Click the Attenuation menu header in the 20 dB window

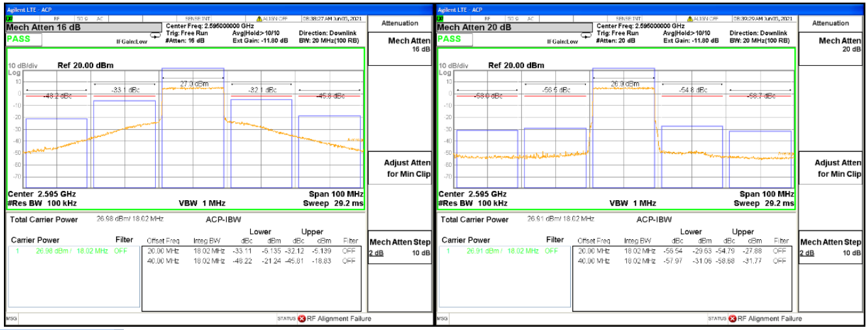click(x=831, y=23)
